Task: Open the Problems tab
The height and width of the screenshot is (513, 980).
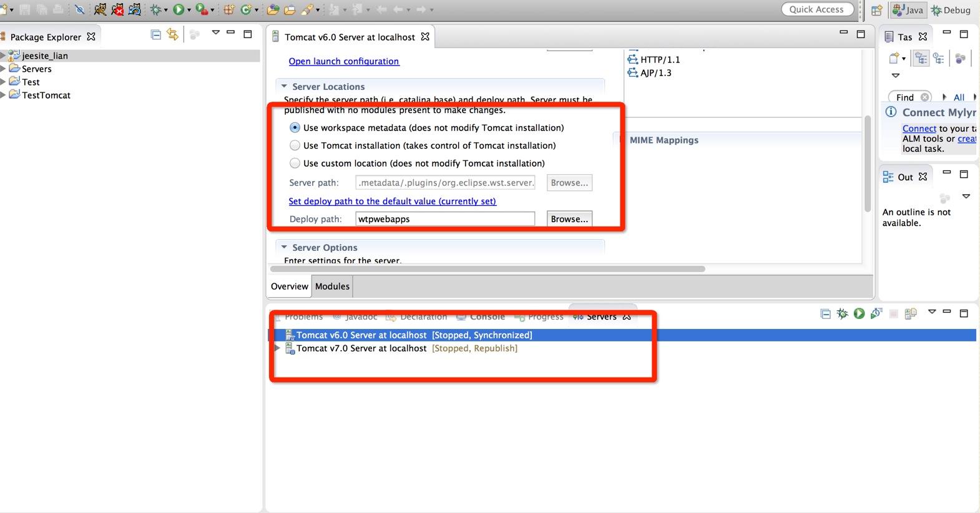Action: click(300, 316)
